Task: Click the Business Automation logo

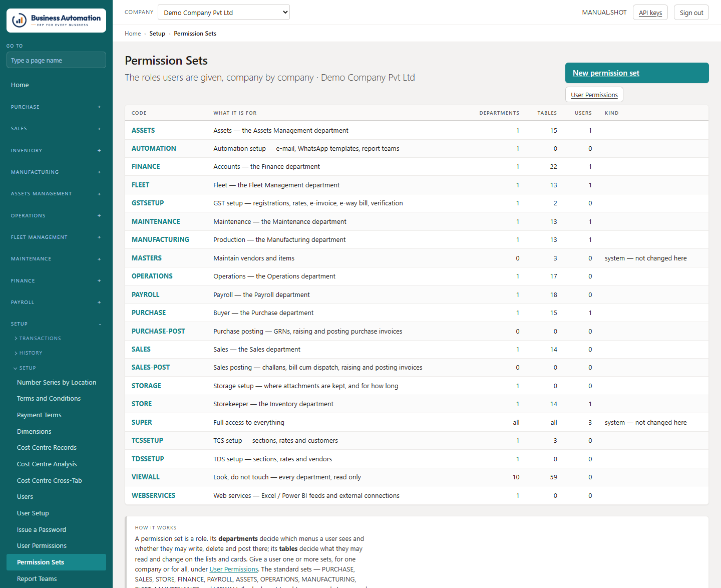Action: [56, 21]
